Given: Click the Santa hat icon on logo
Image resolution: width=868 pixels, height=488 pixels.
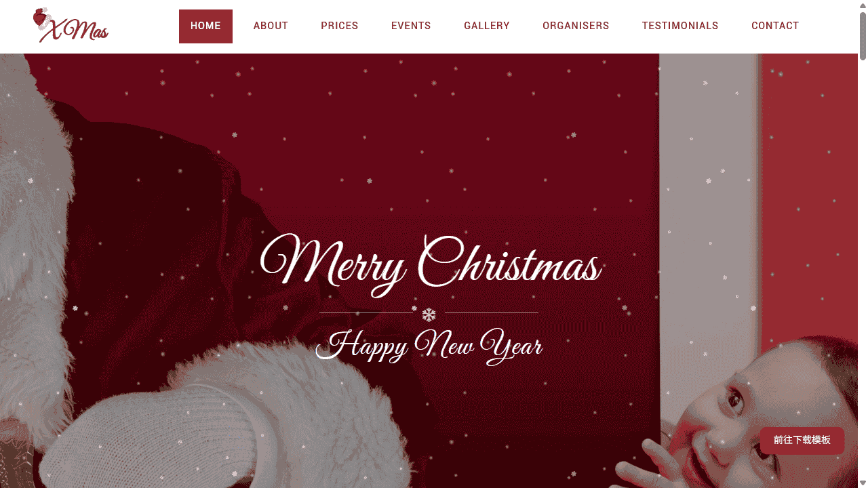Looking at the screenshot, I should coord(41,18).
